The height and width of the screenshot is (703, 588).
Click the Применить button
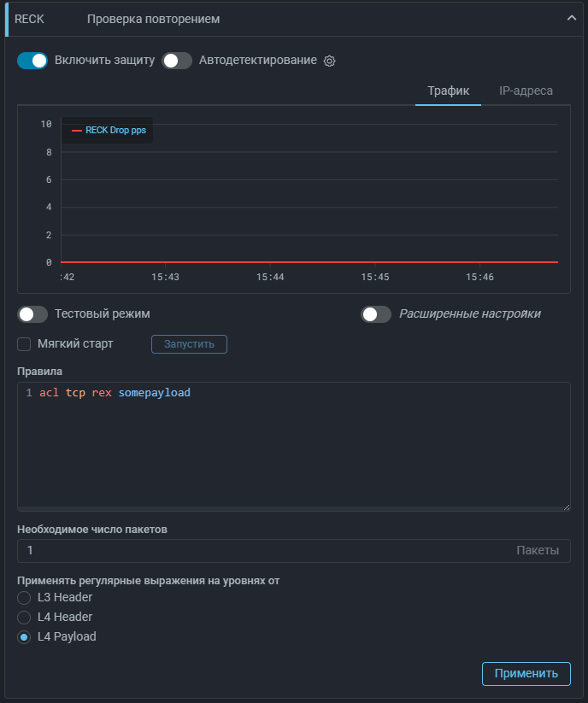coord(526,673)
